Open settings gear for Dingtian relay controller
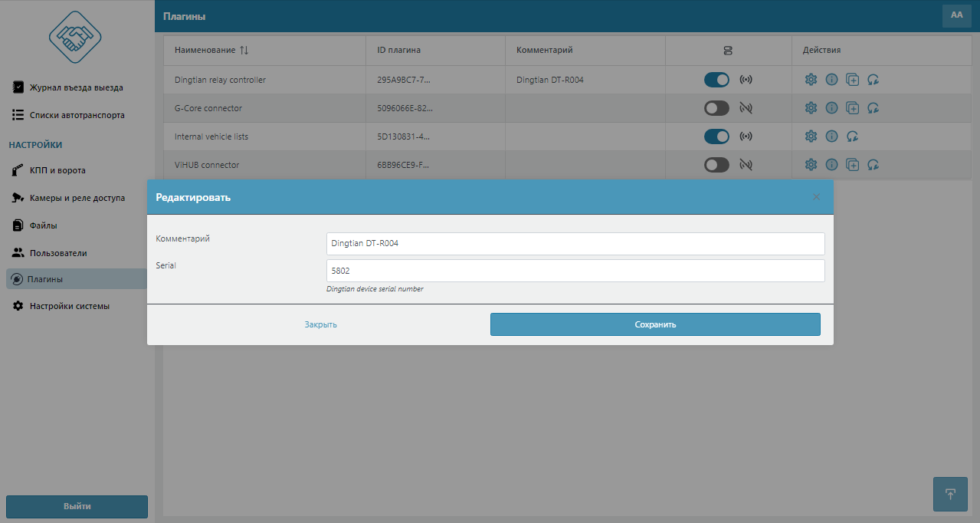980x523 pixels. click(x=811, y=80)
